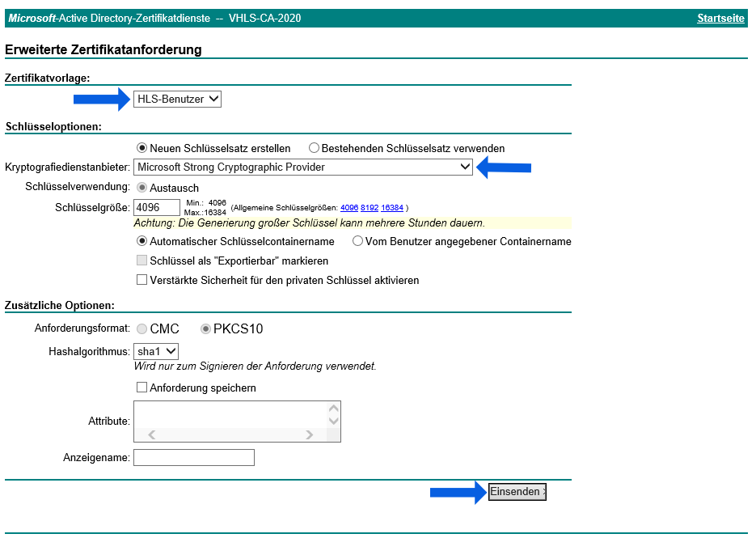Select the PKCS10 request format option
The height and width of the screenshot is (555, 756).
[205, 328]
